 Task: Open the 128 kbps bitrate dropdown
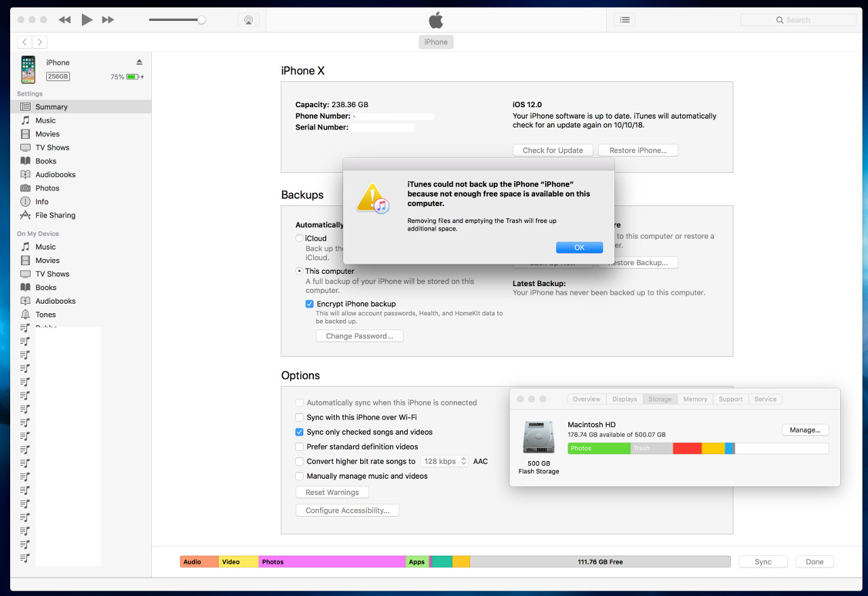pos(444,461)
